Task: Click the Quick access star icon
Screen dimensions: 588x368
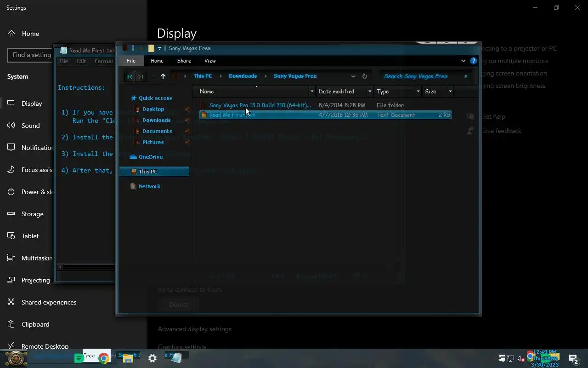Action: click(134, 98)
